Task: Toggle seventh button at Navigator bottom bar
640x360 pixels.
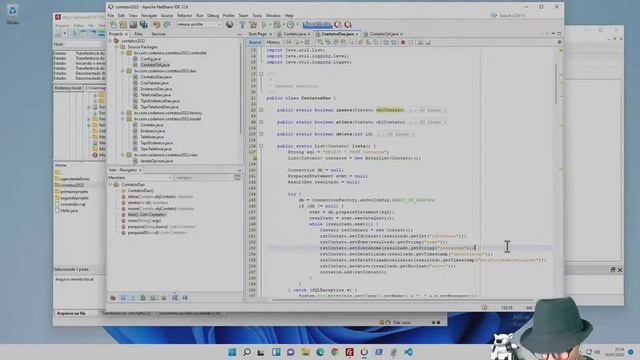Action: click(175, 298)
